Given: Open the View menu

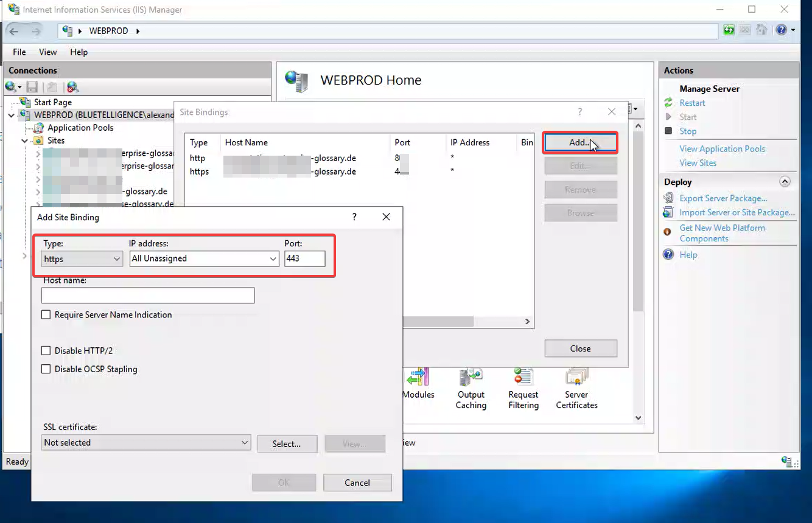Looking at the screenshot, I should [47, 52].
